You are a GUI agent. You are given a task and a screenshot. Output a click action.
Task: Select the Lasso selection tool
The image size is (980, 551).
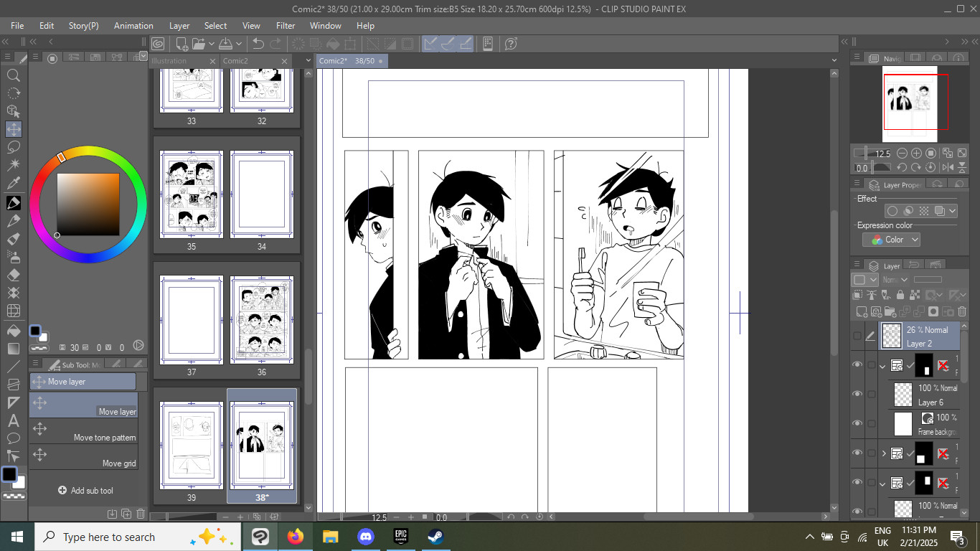coord(13,147)
